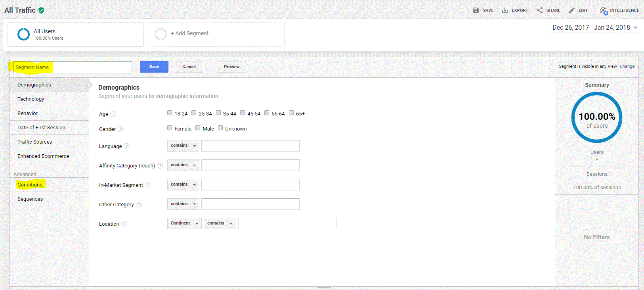This screenshot has width=644, height=290.
Task: Open the Continent location dropdown
Action: point(184,223)
